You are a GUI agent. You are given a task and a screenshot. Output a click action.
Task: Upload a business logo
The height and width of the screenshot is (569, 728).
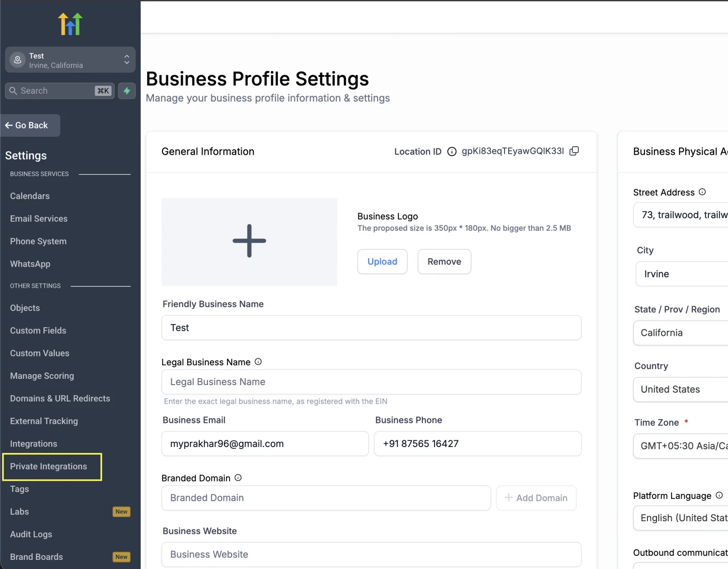(x=382, y=262)
